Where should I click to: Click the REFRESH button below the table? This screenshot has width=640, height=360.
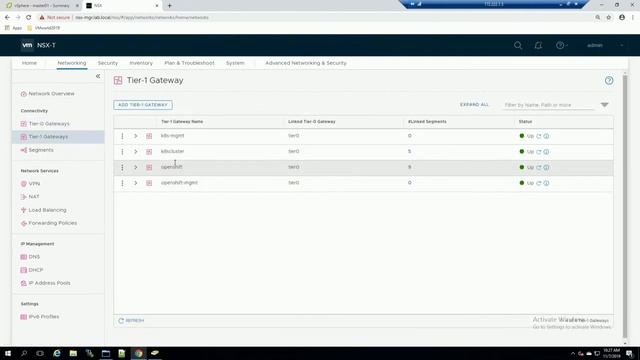point(131,320)
